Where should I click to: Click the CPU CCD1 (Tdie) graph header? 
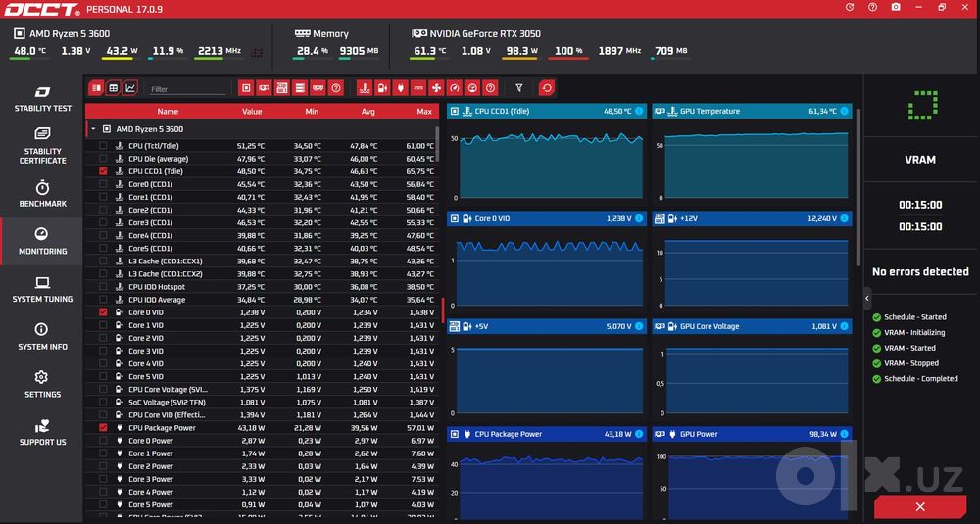click(546, 112)
